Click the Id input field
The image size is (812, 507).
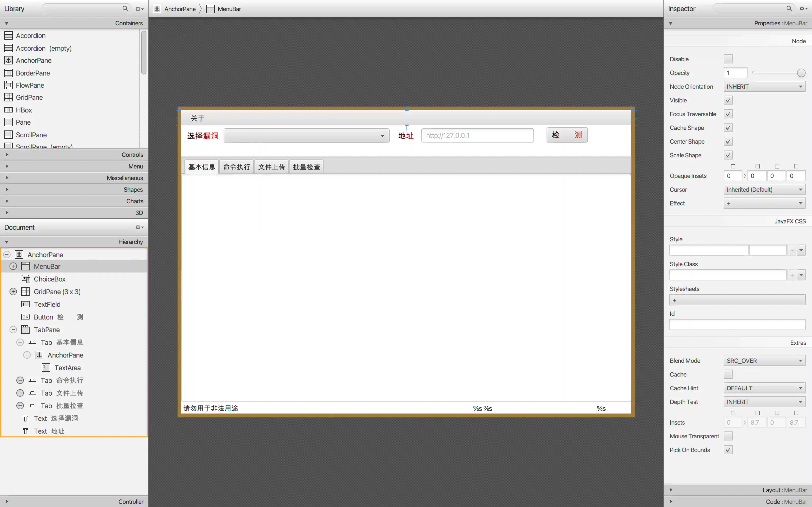click(737, 324)
